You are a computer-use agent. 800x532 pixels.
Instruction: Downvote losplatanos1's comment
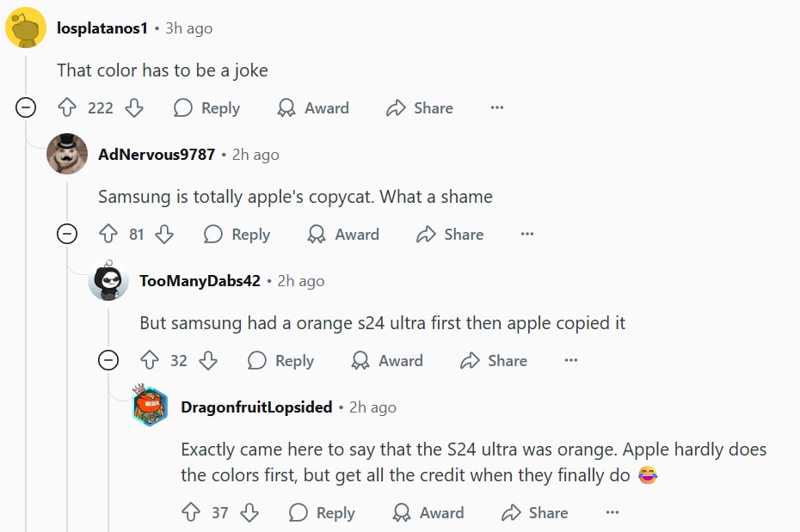[x=133, y=108]
